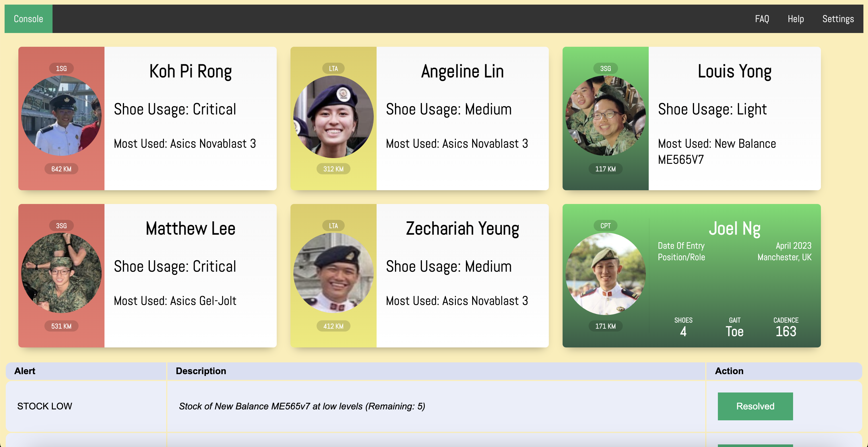Click Louis Yong's profile photo

[605, 116]
